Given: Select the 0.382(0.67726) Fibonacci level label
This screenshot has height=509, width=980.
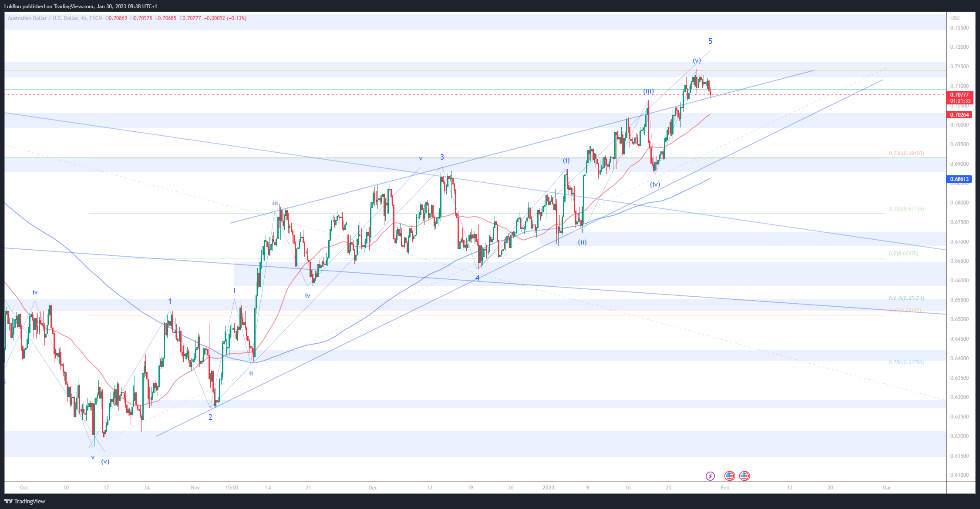Looking at the screenshot, I should coord(906,209).
